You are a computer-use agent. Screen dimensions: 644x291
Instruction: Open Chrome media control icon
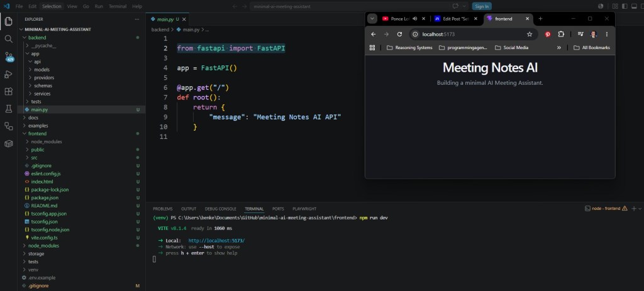[580, 35]
